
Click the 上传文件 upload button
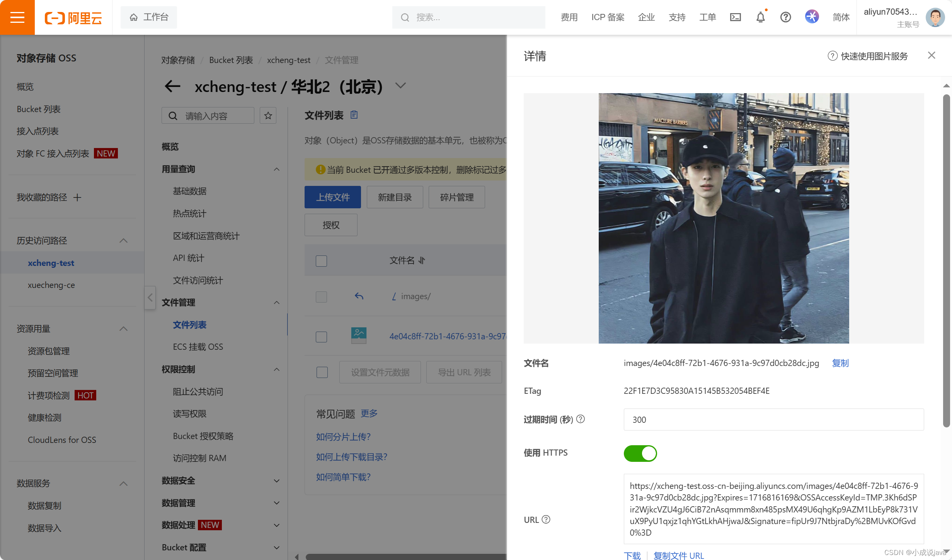click(x=332, y=197)
